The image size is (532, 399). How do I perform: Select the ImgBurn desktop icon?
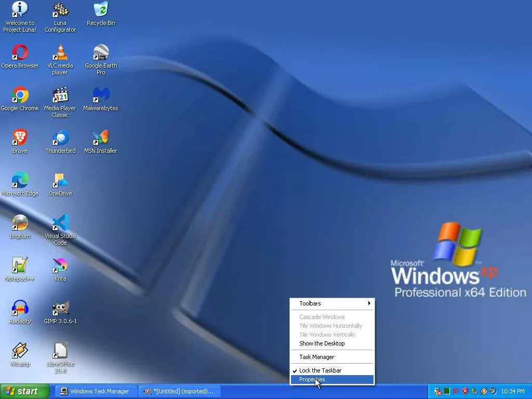tap(20, 228)
